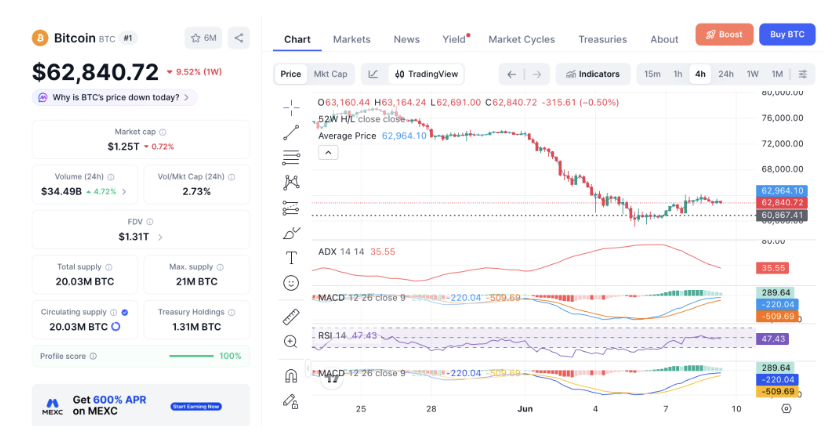This screenshot has width=826, height=446.
Task: Click the #1 rank badge
Action: tap(128, 38)
